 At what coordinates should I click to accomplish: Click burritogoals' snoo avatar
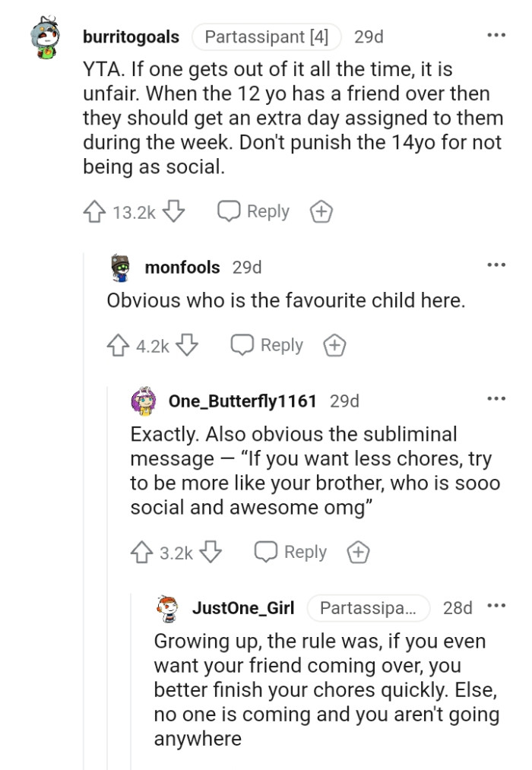coord(44,35)
